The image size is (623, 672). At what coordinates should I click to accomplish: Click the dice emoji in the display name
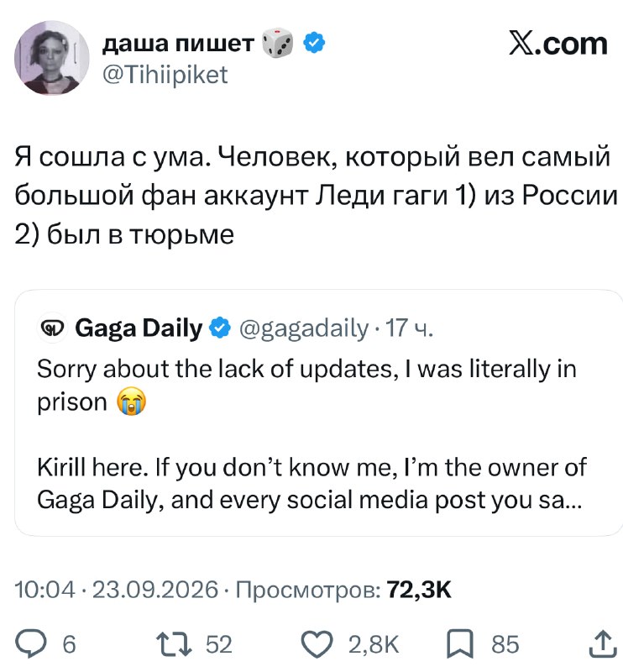coord(277,43)
